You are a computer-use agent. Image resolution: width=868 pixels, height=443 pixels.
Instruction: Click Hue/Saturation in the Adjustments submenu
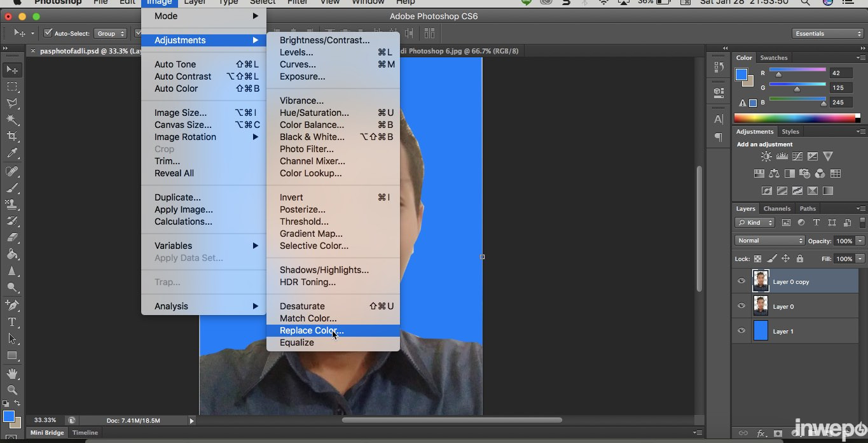(x=314, y=113)
